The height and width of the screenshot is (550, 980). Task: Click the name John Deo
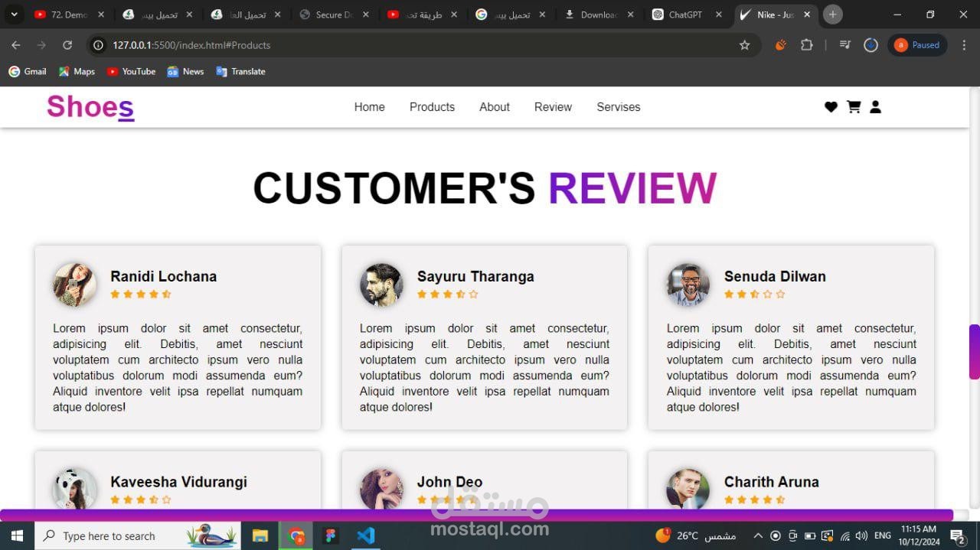tap(449, 482)
